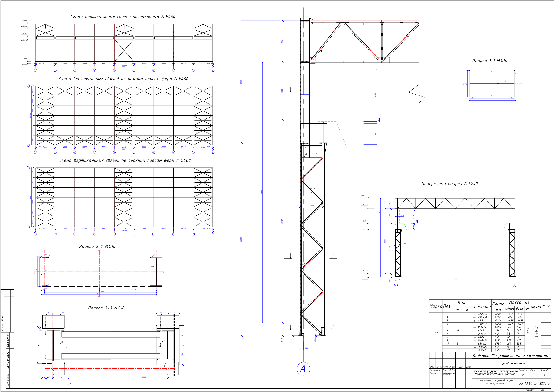Click the rotated steel grade 'Вст3кп2'
Screen dimensions: 555x392
click(x=537, y=332)
